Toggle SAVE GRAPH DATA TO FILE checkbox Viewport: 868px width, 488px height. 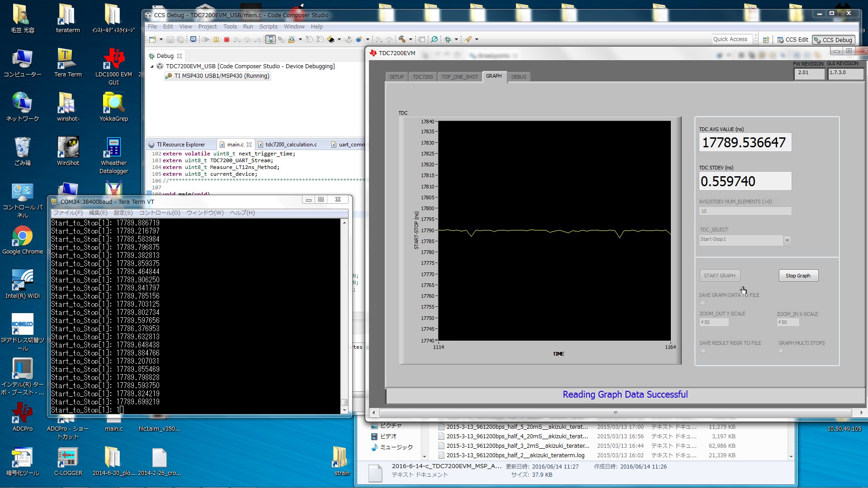click(x=702, y=302)
